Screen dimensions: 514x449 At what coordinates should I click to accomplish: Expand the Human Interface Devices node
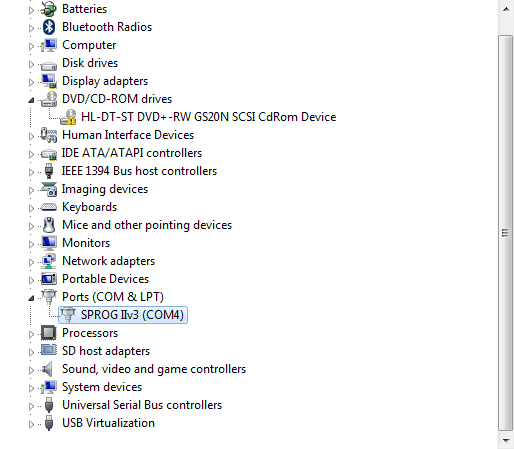pos(31,136)
